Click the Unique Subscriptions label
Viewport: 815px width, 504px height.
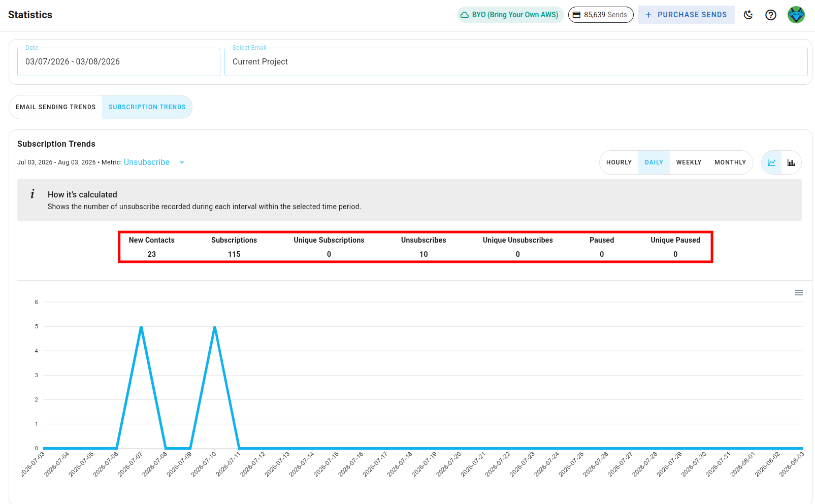pyautogui.click(x=329, y=240)
